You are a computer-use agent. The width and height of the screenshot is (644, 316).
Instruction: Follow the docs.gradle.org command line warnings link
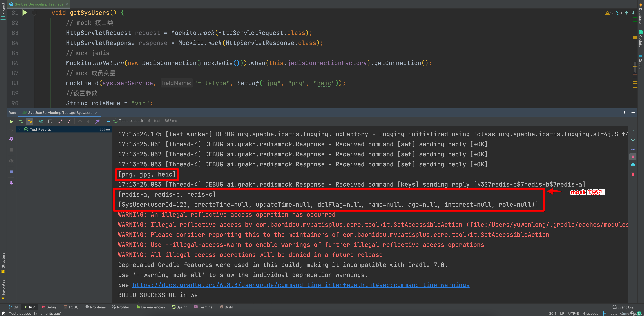[x=301, y=285]
